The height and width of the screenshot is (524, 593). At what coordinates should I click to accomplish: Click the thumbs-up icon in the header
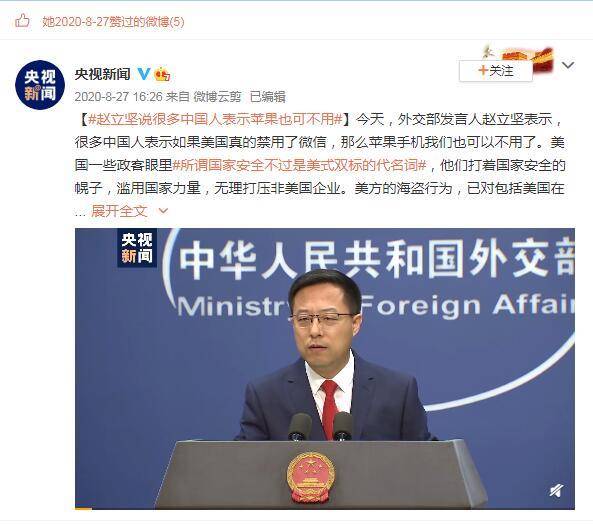[22, 21]
